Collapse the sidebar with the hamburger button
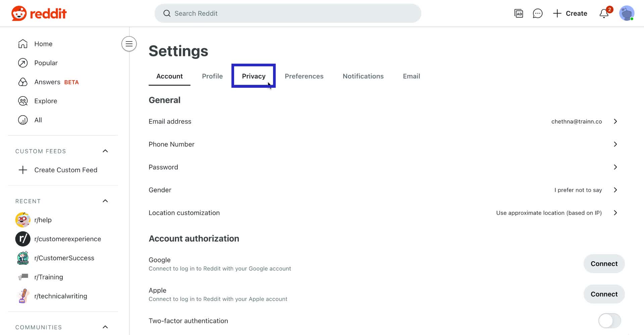 point(129,44)
